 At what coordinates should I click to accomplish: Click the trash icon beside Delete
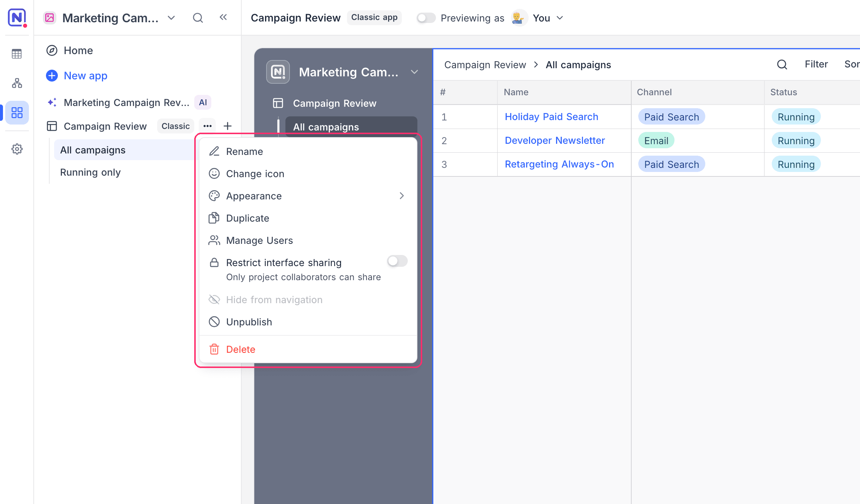coord(214,349)
